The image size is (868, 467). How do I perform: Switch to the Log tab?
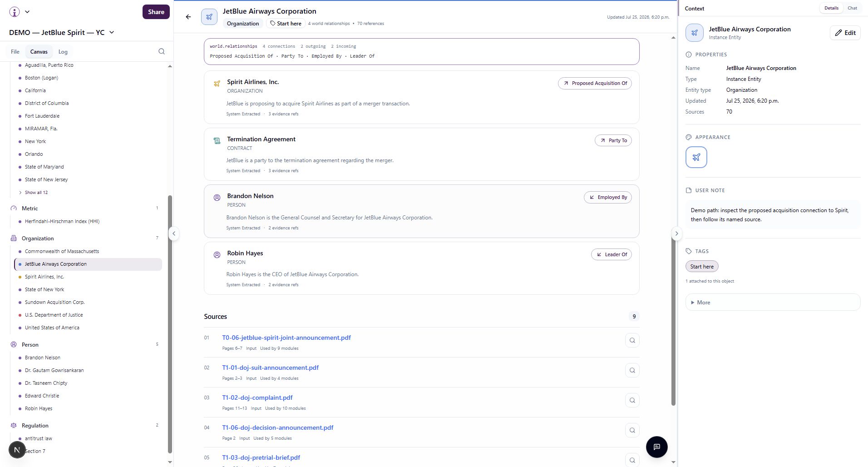point(63,52)
